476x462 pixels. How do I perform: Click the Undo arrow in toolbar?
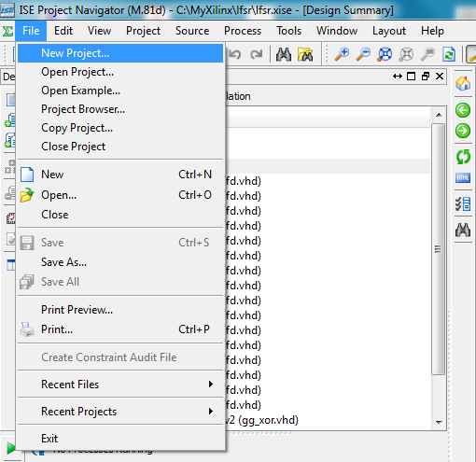[x=235, y=55]
